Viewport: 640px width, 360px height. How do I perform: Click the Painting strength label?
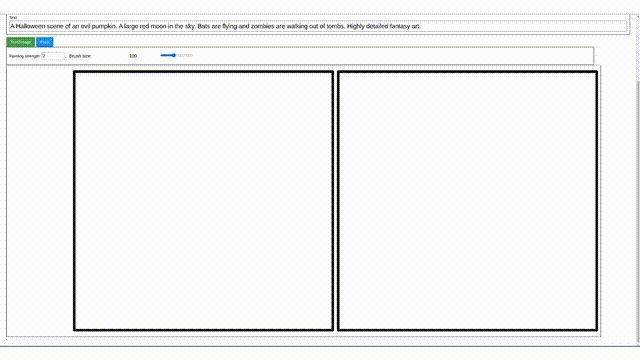pyautogui.click(x=24, y=56)
